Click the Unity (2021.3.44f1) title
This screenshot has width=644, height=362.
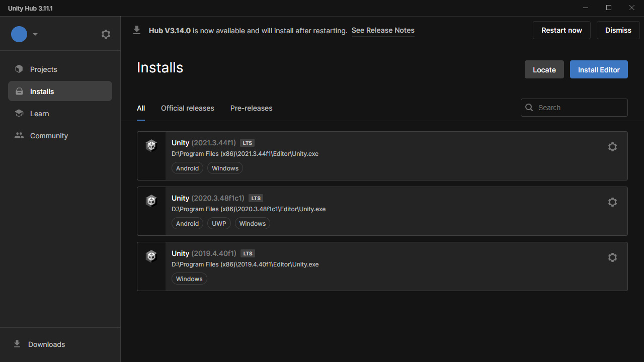[204, 143]
